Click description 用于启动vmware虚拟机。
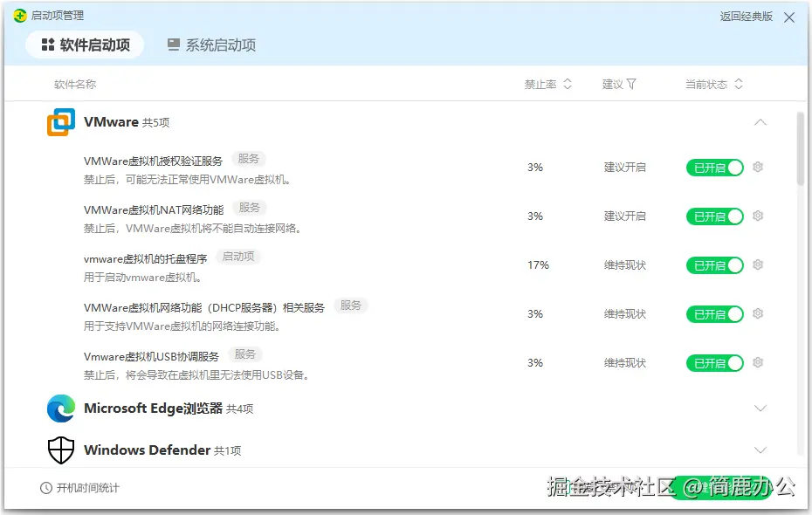This screenshot has width=812, height=515. [x=142, y=278]
